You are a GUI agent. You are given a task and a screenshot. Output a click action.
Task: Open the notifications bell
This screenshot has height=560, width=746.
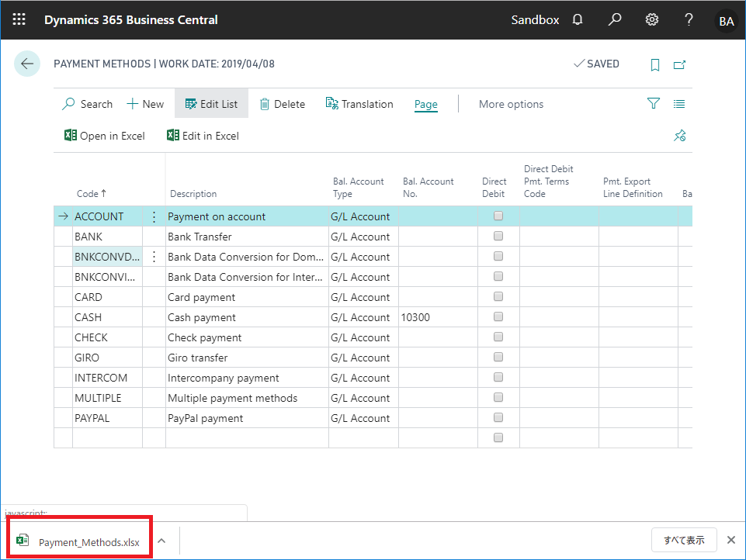point(577,19)
